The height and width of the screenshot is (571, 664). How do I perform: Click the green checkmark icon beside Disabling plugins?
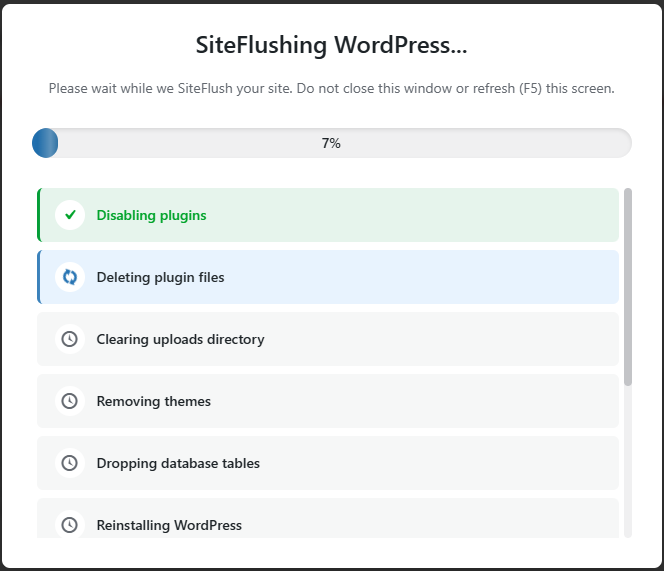click(70, 215)
